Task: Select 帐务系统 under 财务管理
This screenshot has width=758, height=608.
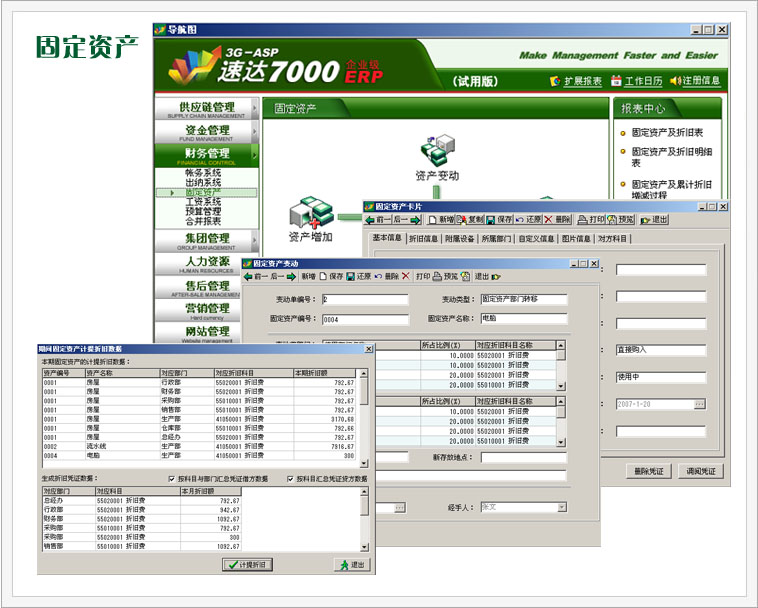Action: pyautogui.click(x=203, y=173)
